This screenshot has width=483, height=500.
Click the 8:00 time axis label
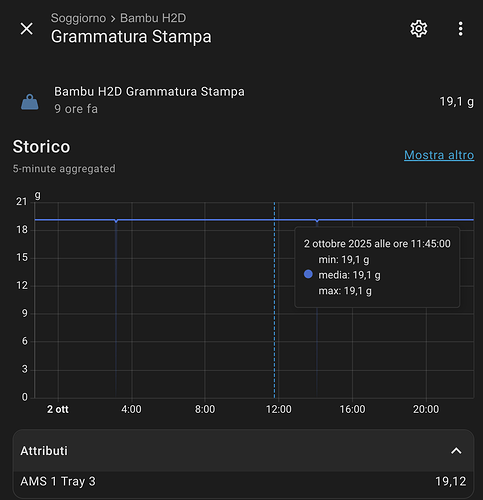[x=205, y=409]
